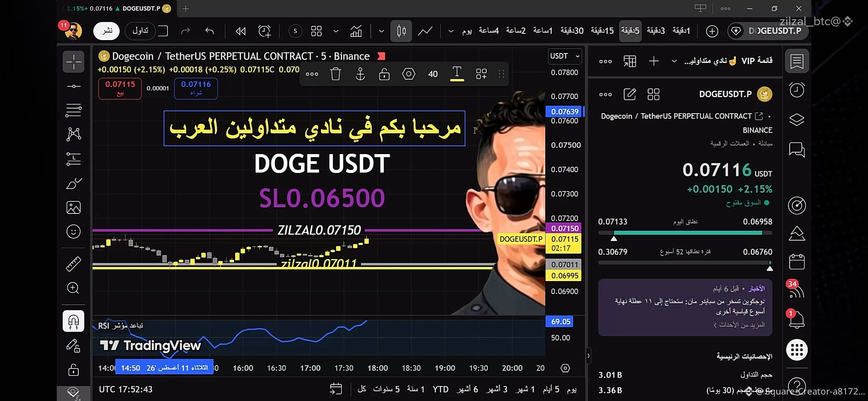The height and width of the screenshot is (401, 868).
Task: Toggle lock on the selected drawing
Action: click(x=384, y=74)
